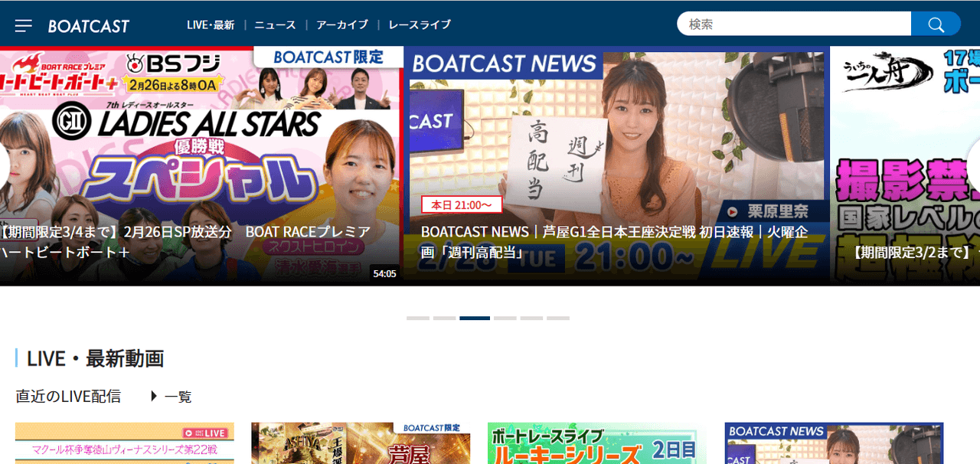Open the bottom-row BOATCAST NEWS thumbnail
Viewport: 980px width, 464px height.
pos(834,443)
